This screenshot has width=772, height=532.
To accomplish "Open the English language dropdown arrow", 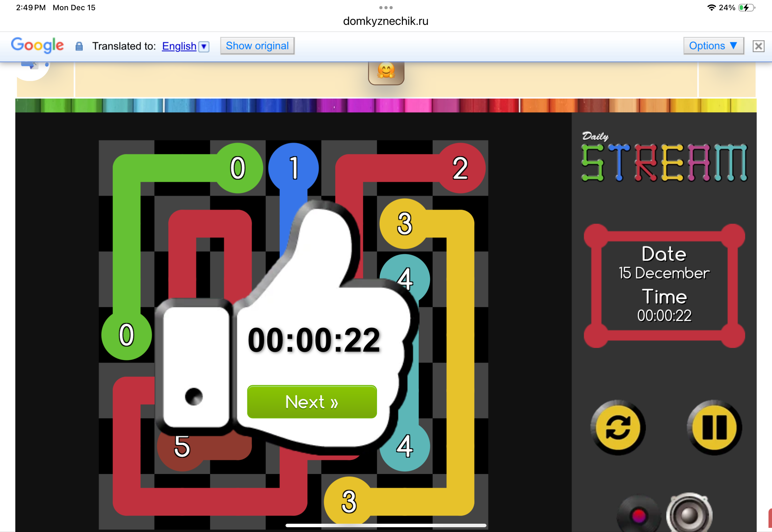I will point(204,46).
